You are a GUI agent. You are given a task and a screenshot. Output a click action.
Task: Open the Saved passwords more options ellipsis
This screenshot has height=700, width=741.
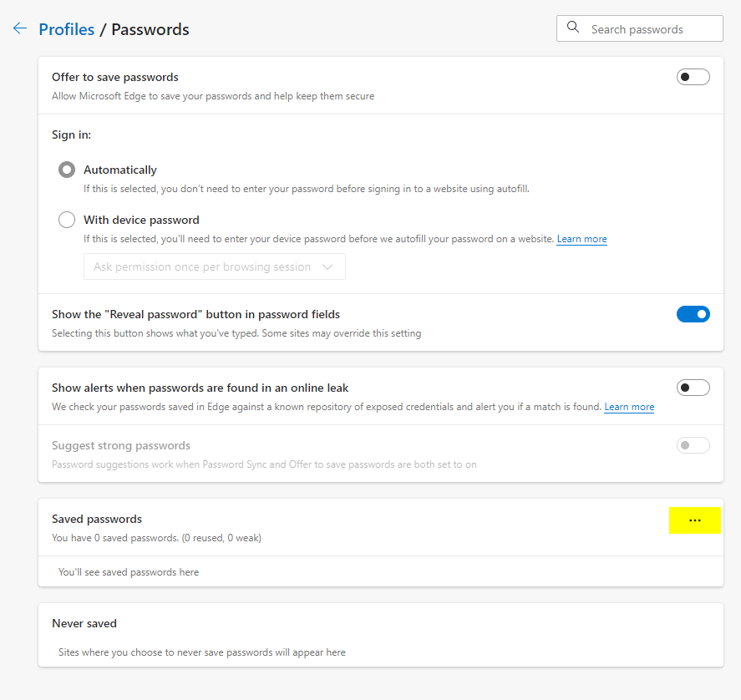[x=694, y=520]
